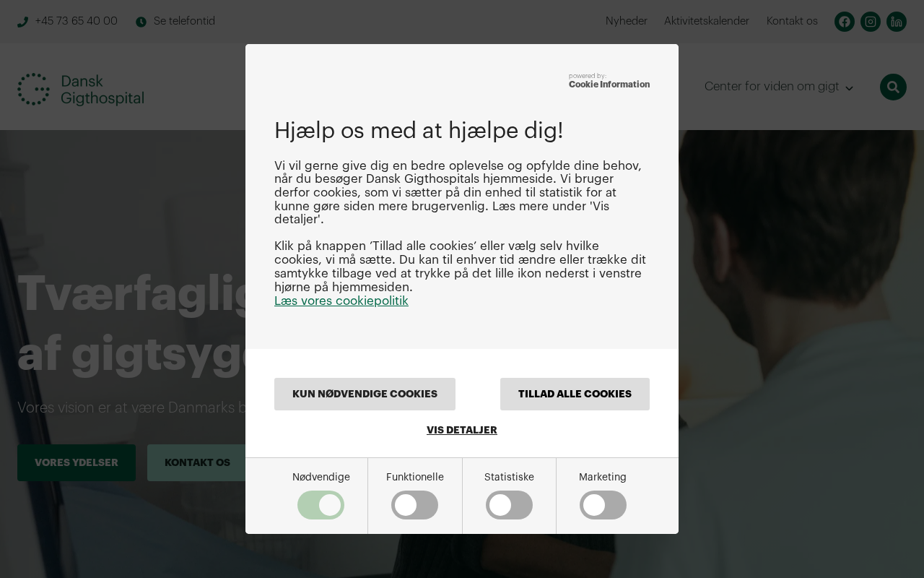
Task: Click the phone icon beside the number
Action: pos(23,22)
